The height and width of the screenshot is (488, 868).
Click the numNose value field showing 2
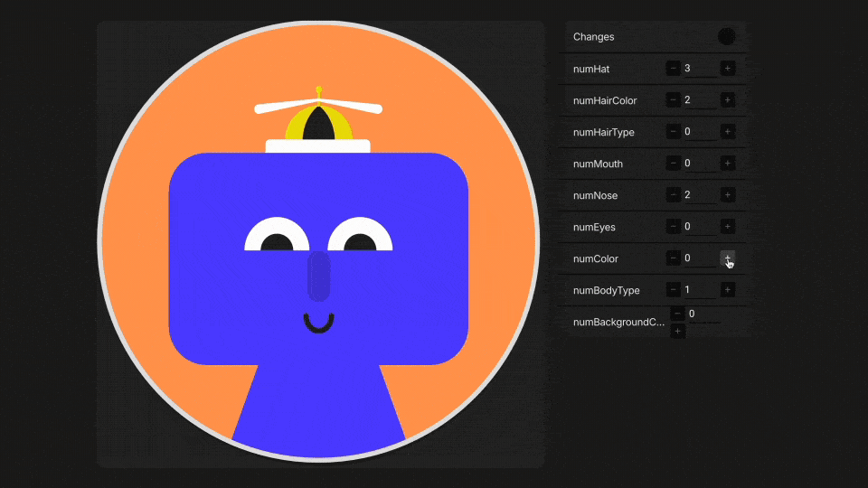pyautogui.click(x=700, y=195)
